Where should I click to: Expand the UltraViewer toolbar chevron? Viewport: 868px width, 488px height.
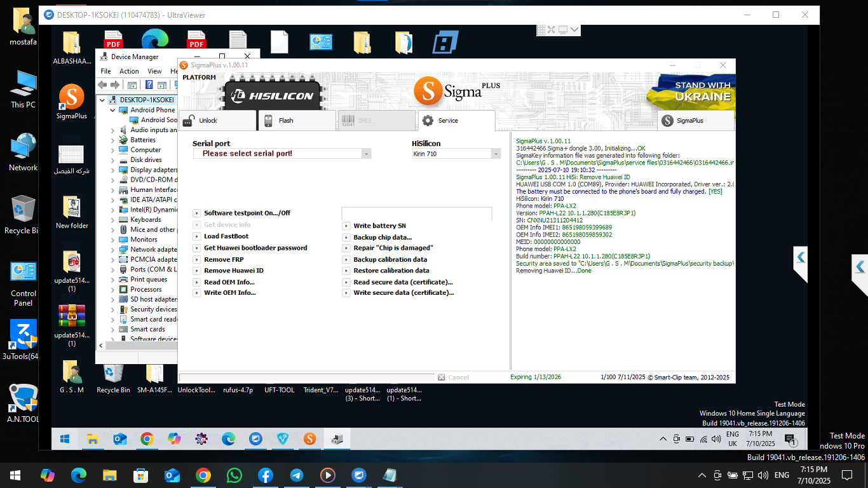[x=574, y=30]
